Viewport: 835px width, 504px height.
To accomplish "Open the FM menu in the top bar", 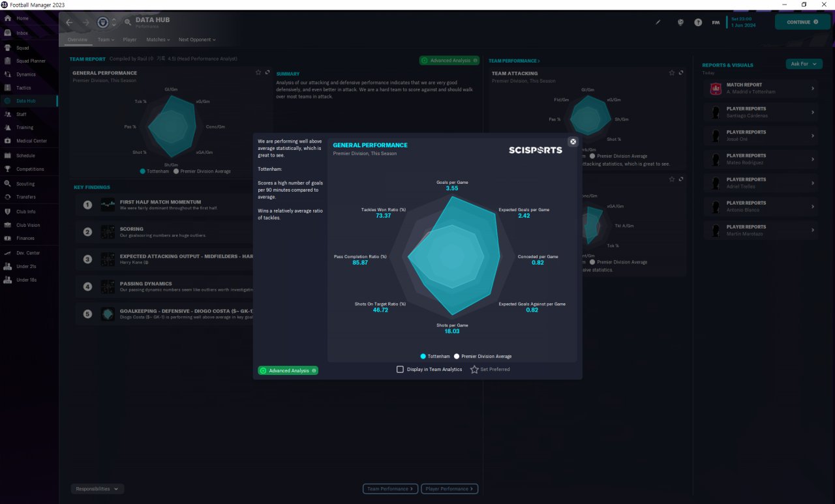I will point(716,22).
